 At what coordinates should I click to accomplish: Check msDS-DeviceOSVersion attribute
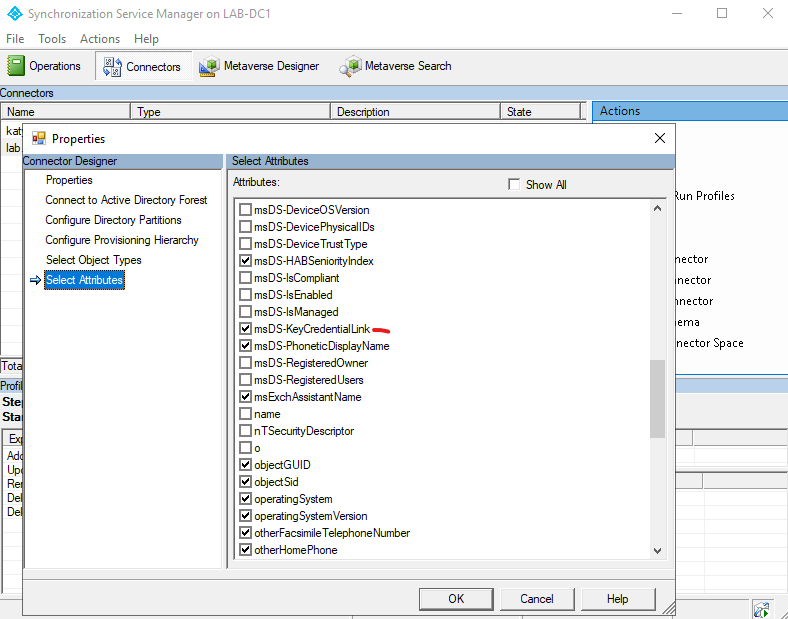[x=245, y=210]
